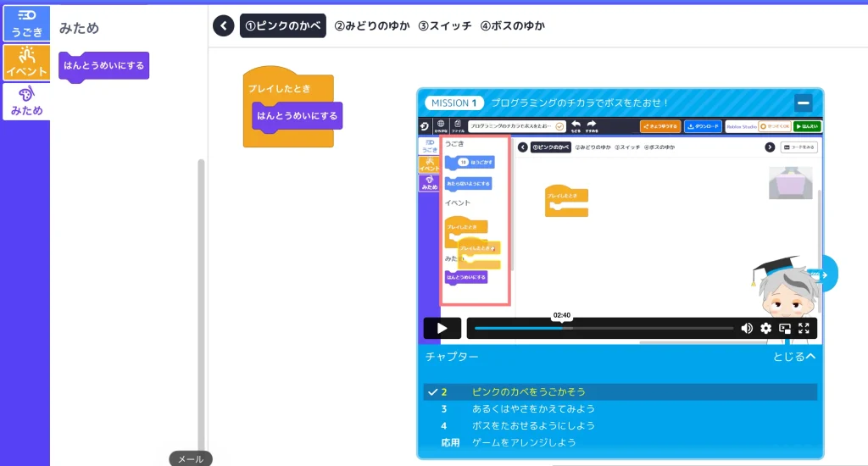This screenshot has width=868, height=466.
Task: Click the メール button at bottom
Action: click(x=191, y=459)
